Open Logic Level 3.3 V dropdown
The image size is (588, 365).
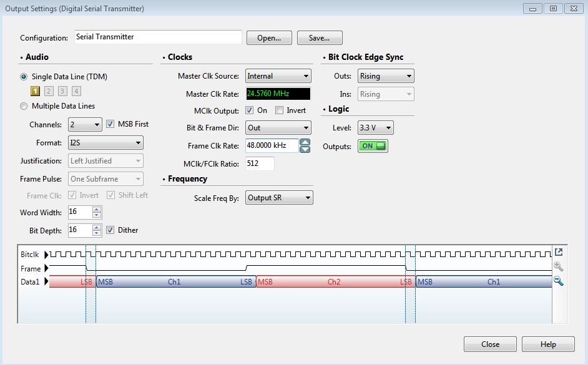[x=375, y=128]
